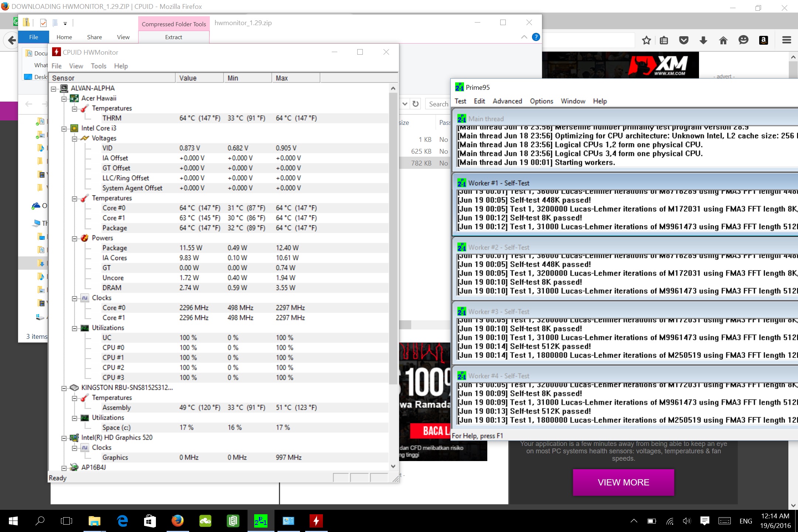Open Firefox bookmarks list icon
This screenshot has width=798, height=532.
tap(664, 40)
